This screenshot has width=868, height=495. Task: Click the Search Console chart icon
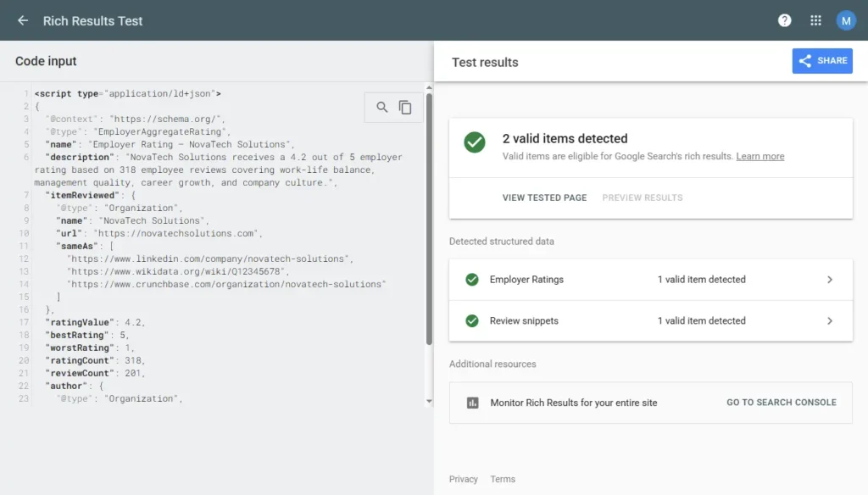(472, 403)
